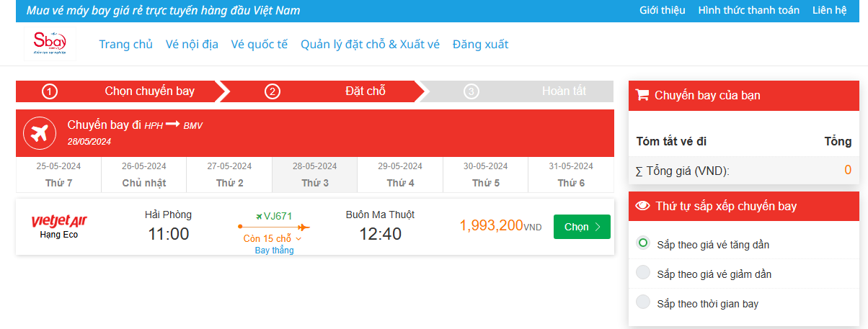Go to the Liên hệ page
868x329 pixels.
coord(829,11)
